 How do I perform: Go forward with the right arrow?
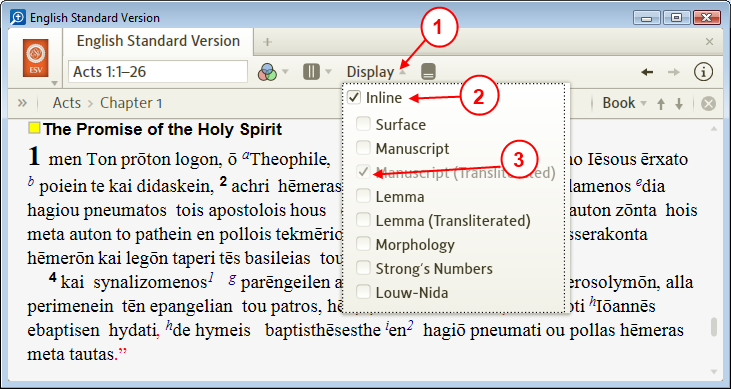[674, 72]
